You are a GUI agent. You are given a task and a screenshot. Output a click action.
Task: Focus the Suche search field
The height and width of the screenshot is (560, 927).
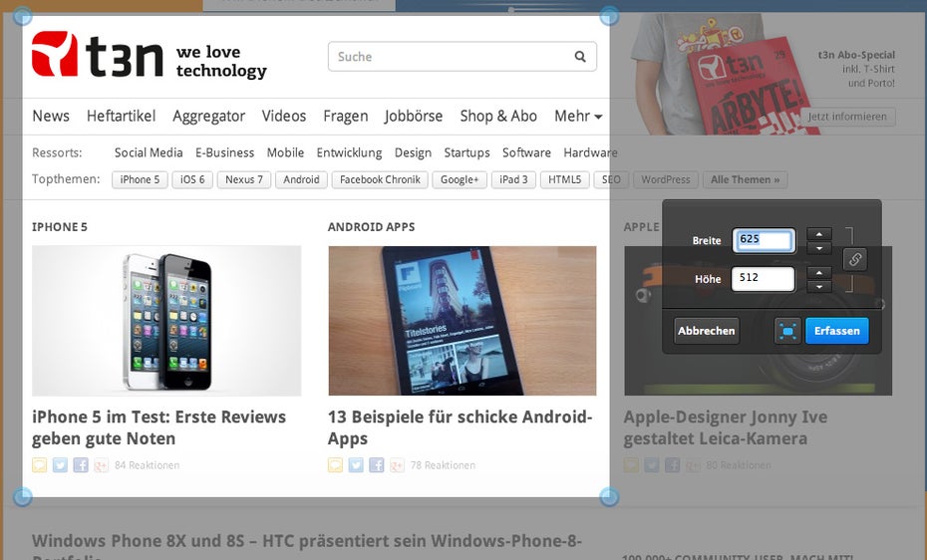click(463, 57)
